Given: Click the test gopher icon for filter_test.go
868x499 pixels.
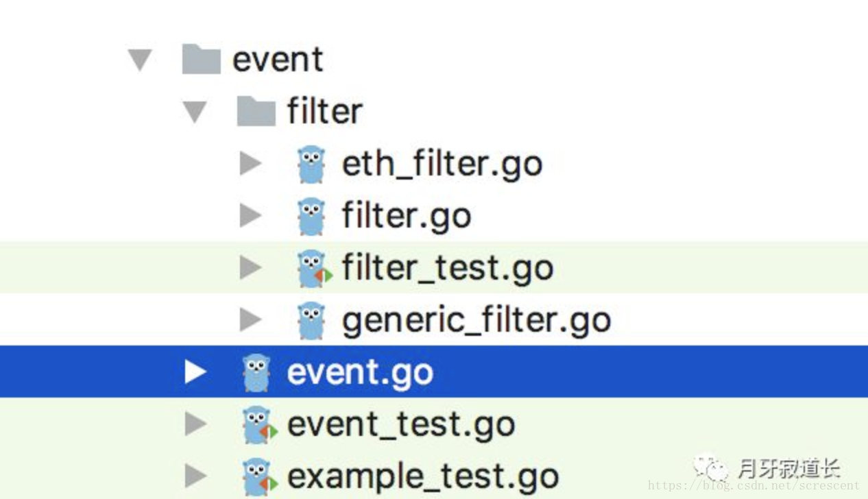Looking at the screenshot, I should [313, 269].
